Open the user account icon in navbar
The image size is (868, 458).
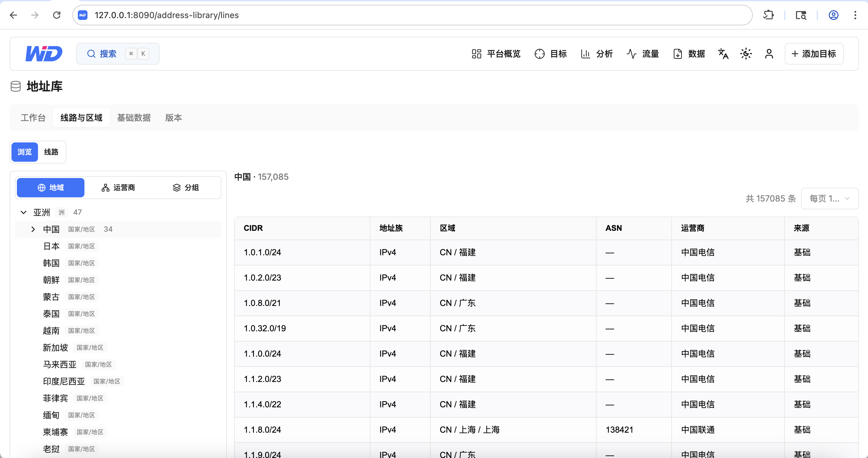pyautogui.click(x=769, y=54)
